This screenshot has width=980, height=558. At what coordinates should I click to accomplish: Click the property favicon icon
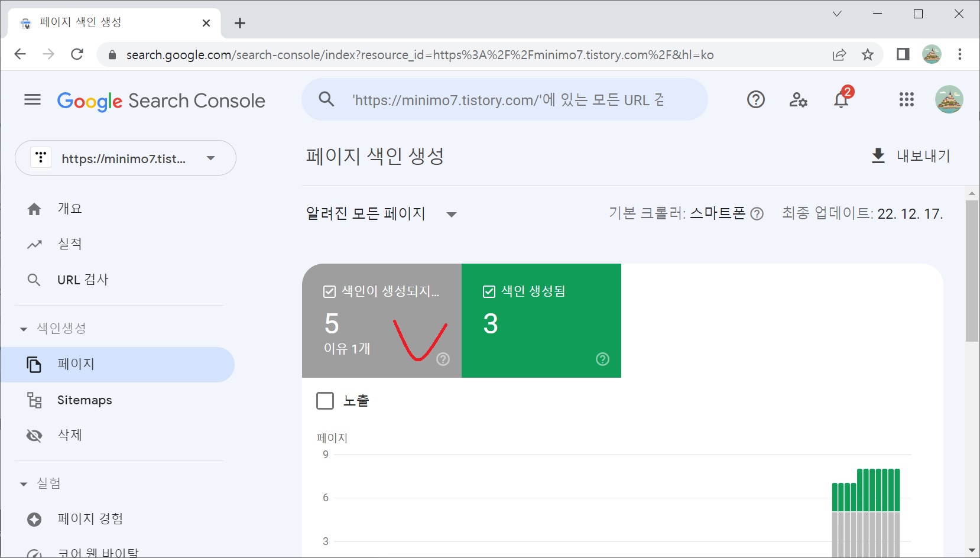point(41,158)
